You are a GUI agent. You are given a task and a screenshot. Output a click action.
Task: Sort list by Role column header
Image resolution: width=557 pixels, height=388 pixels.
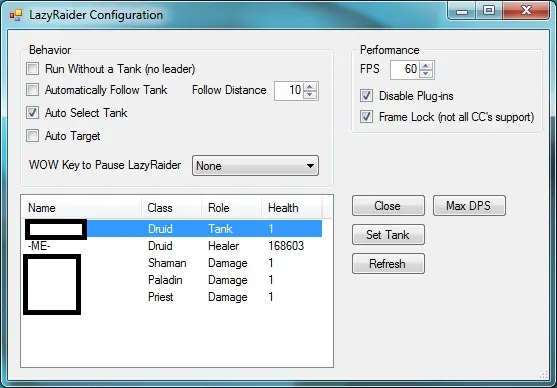point(232,208)
